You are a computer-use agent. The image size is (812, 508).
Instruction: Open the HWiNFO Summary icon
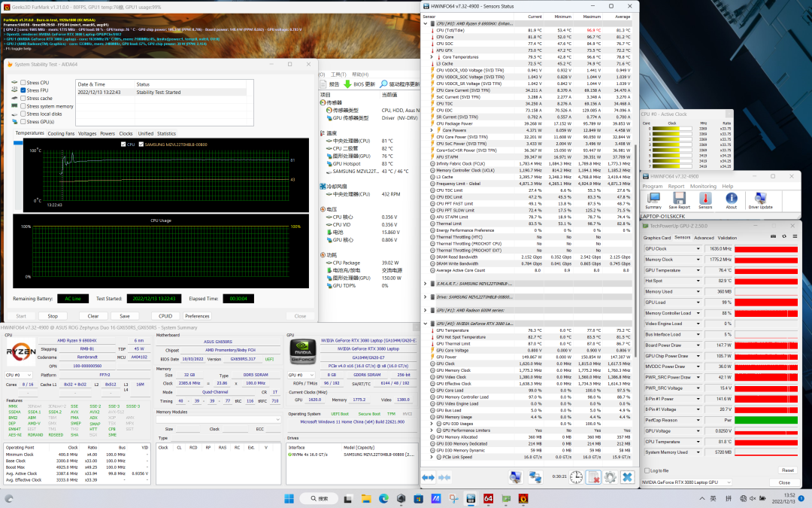pyautogui.click(x=653, y=199)
